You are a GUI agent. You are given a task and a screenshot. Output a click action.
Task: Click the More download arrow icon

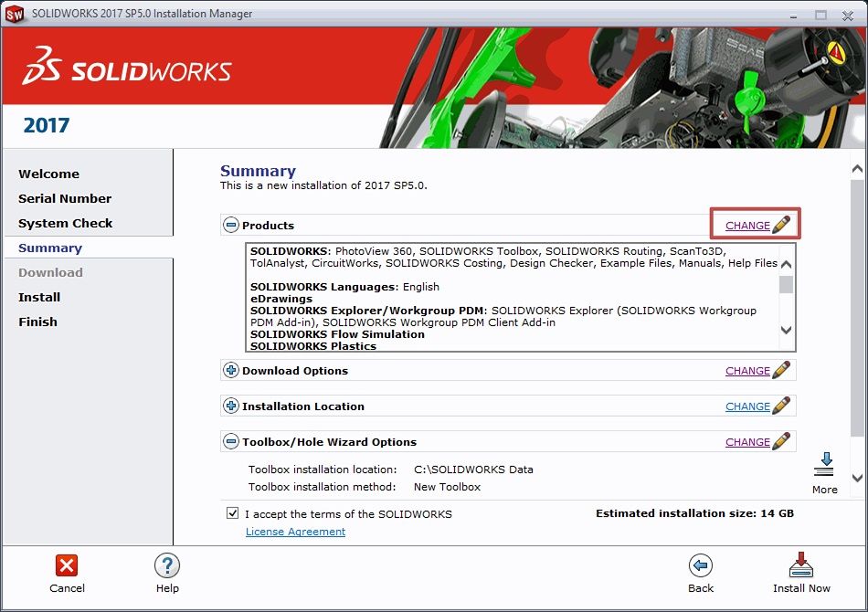pyautogui.click(x=824, y=464)
